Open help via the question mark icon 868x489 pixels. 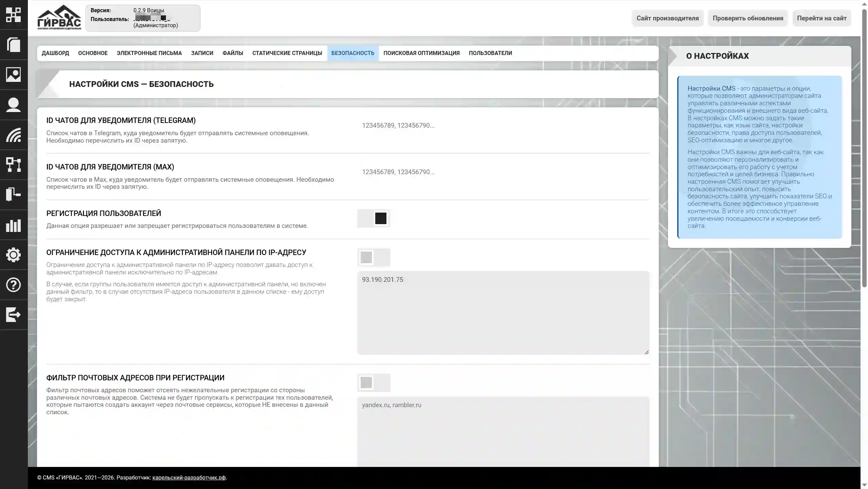pos(14,285)
